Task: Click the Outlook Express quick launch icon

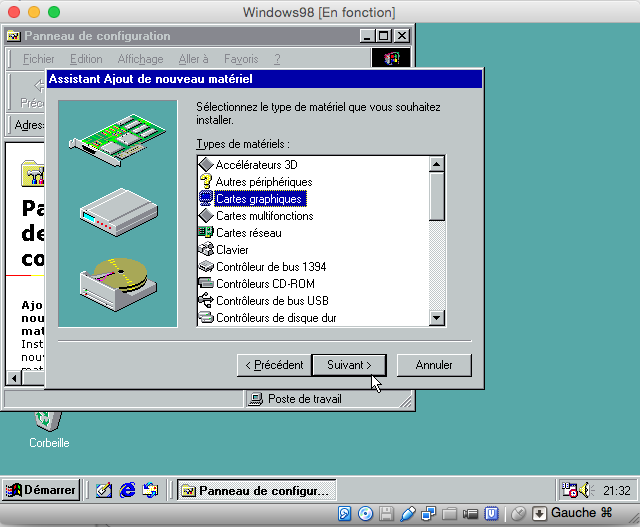Action: coord(150,490)
